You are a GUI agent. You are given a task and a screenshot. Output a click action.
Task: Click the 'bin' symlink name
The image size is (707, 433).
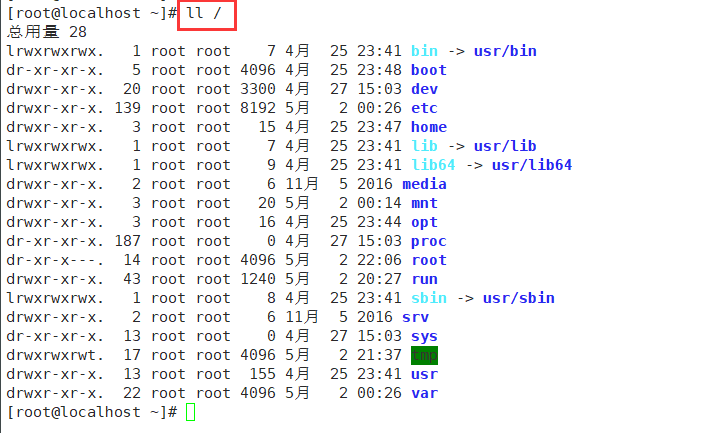[424, 51]
